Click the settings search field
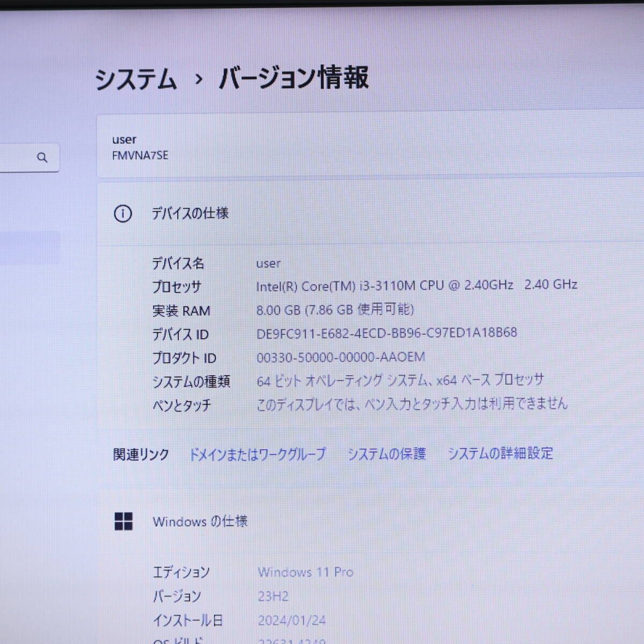This screenshot has width=644, height=644. point(30,158)
